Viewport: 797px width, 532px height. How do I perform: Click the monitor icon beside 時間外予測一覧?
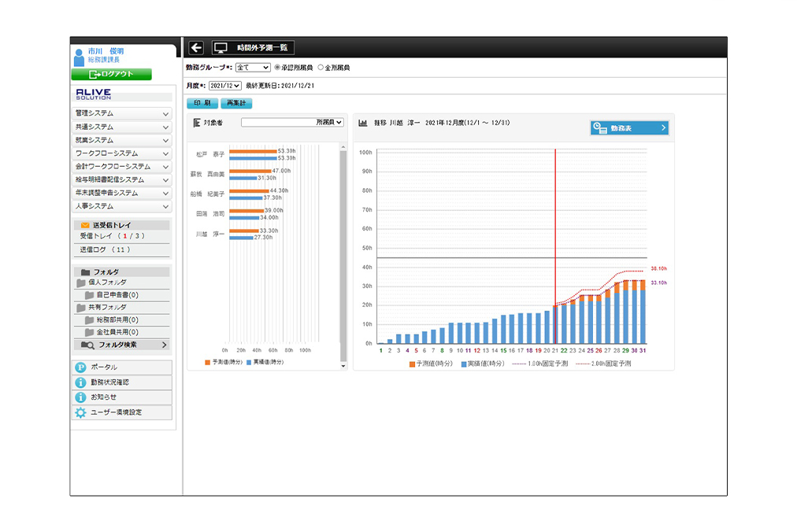tap(221, 48)
